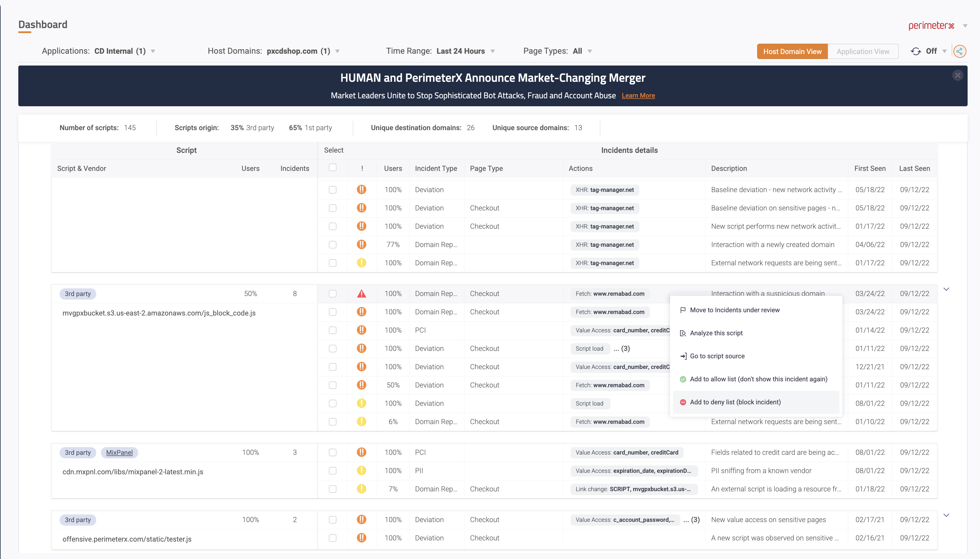Click red deny list block icon
This screenshot has height=559, width=980.
pyautogui.click(x=683, y=402)
